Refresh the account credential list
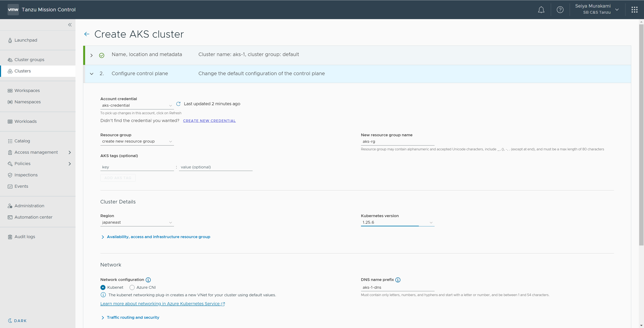This screenshot has height=328, width=644. (x=178, y=104)
